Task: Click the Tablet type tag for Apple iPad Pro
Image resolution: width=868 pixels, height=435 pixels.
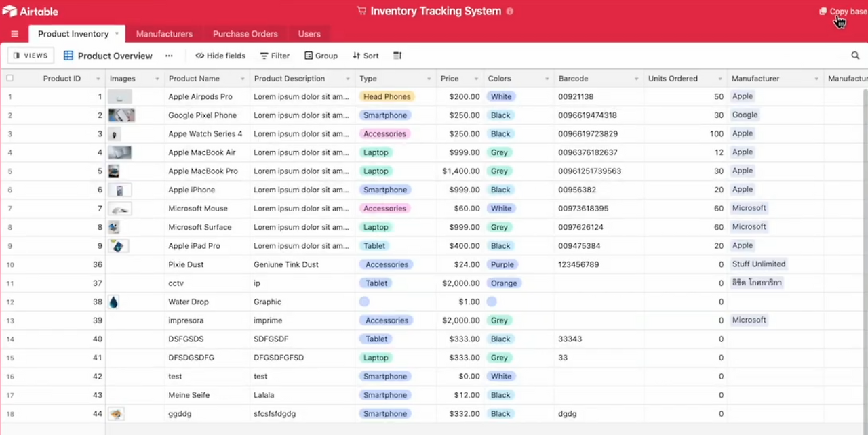Action: tap(374, 246)
